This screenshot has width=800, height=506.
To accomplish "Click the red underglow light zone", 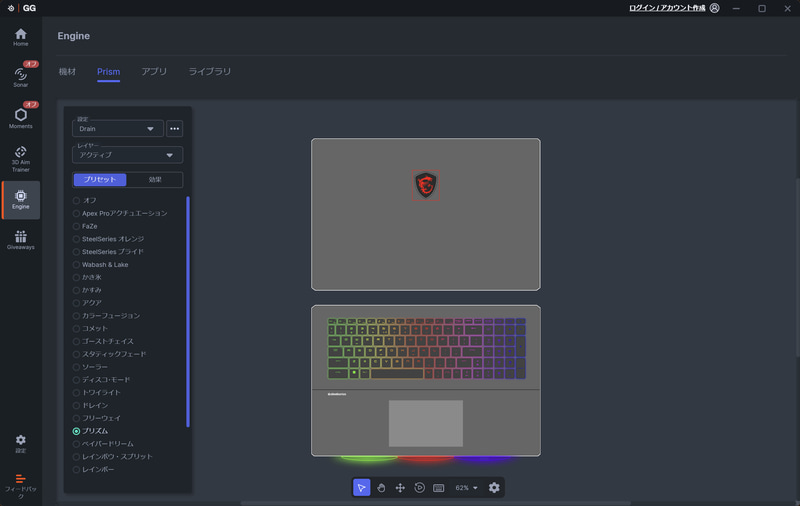I will click(426, 459).
